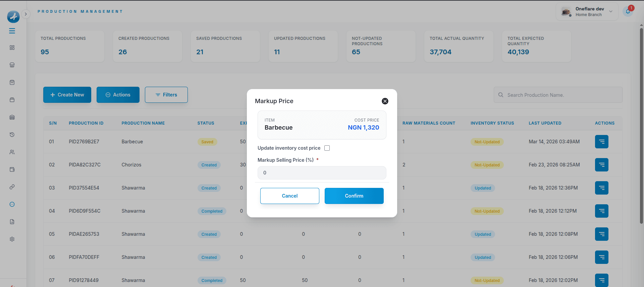Open the reports document icon near sidebar bottom

tap(12, 222)
